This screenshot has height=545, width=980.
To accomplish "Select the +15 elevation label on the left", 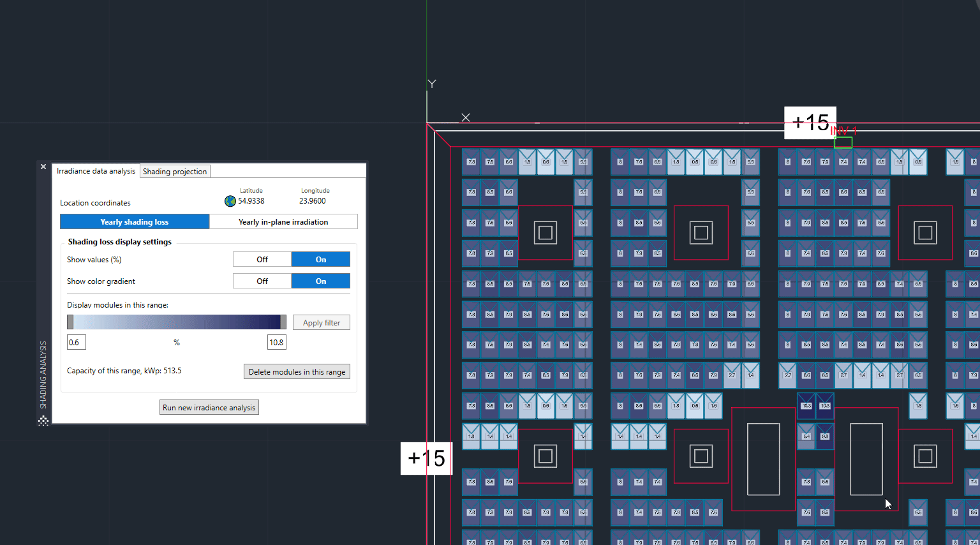I will pyautogui.click(x=426, y=458).
